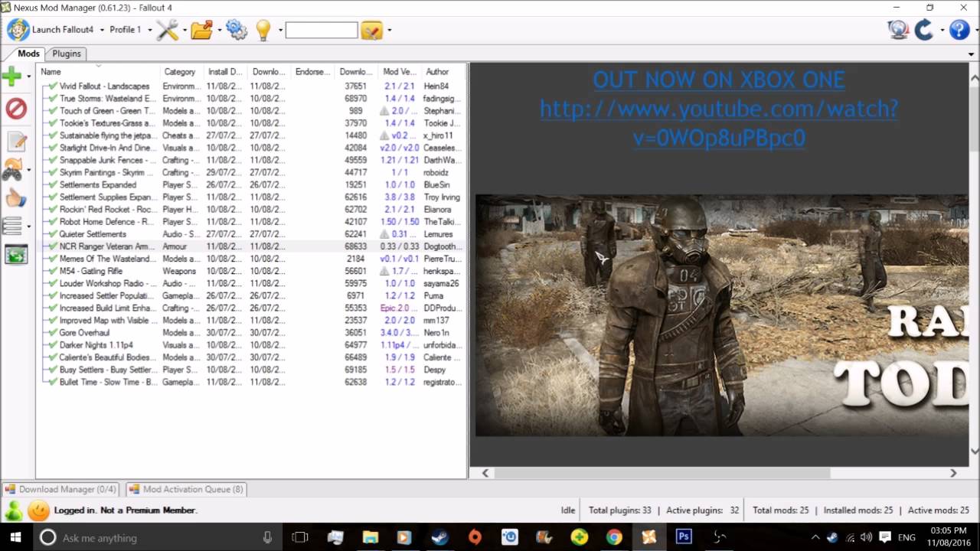Click the open folder icon in the toolbar
This screenshot has height=551, width=980.
click(201, 30)
